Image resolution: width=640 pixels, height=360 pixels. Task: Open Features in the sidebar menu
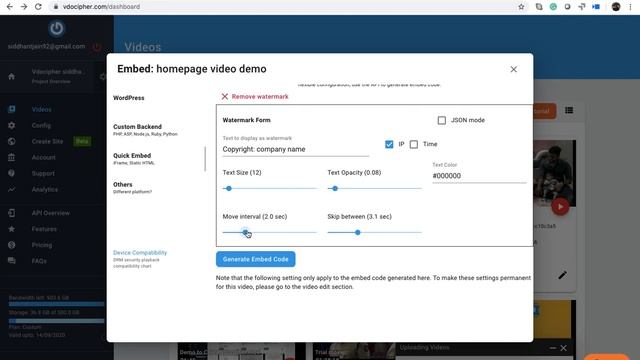click(x=44, y=229)
